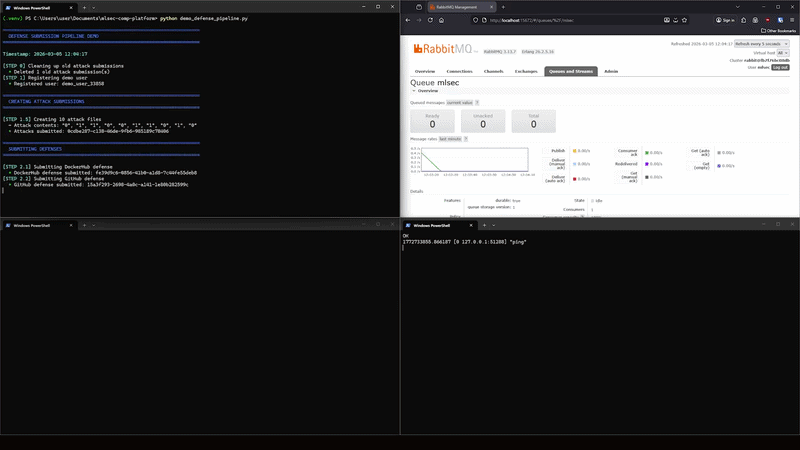The width and height of the screenshot is (800, 450).
Task: Click the Queued messages current value selector
Action: coord(460,103)
